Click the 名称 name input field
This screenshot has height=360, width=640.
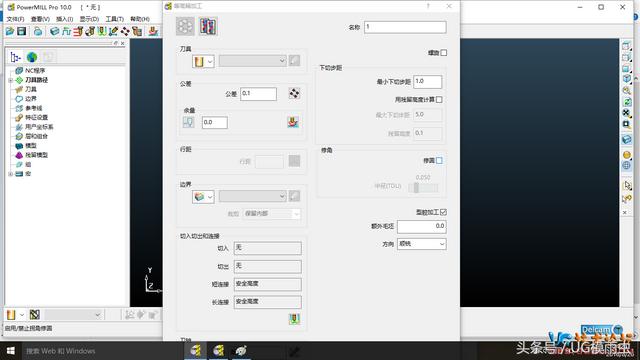pyautogui.click(x=405, y=27)
